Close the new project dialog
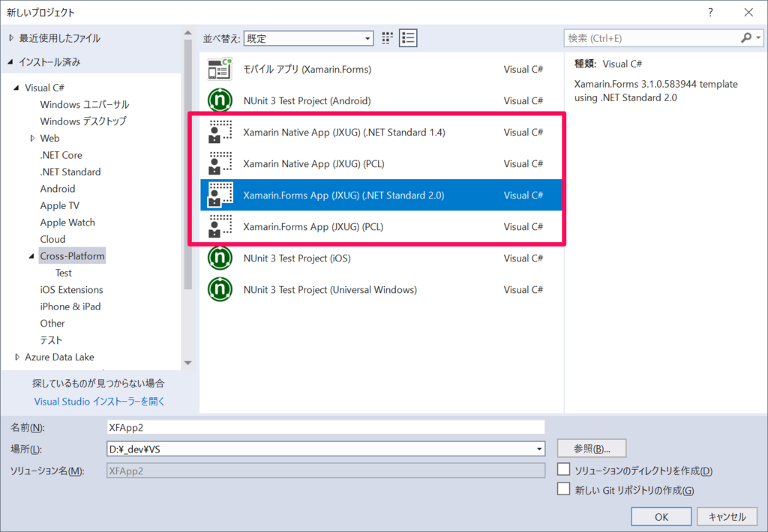 click(749, 12)
